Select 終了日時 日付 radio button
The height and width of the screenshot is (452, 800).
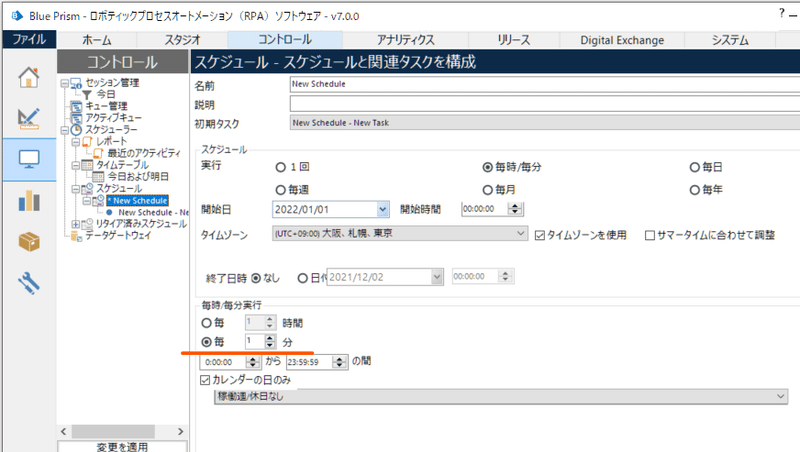click(303, 278)
